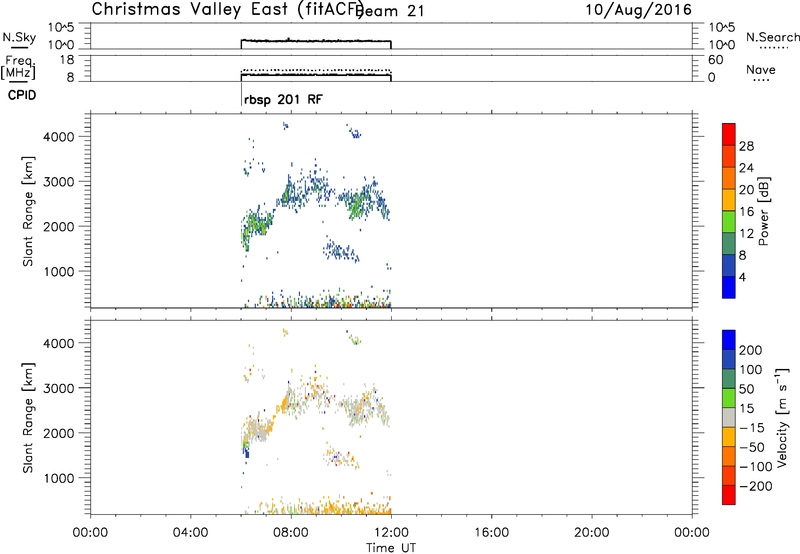Select the '20:00' time tick label
800x554 pixels.
(591, 532)
